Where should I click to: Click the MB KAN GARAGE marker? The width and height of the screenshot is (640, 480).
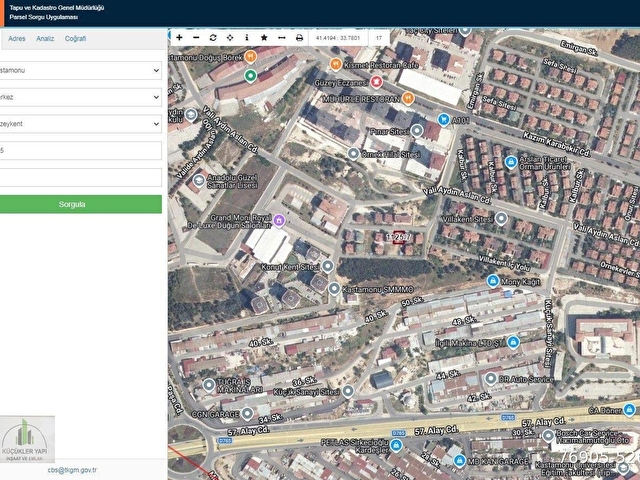click(460, 461)
